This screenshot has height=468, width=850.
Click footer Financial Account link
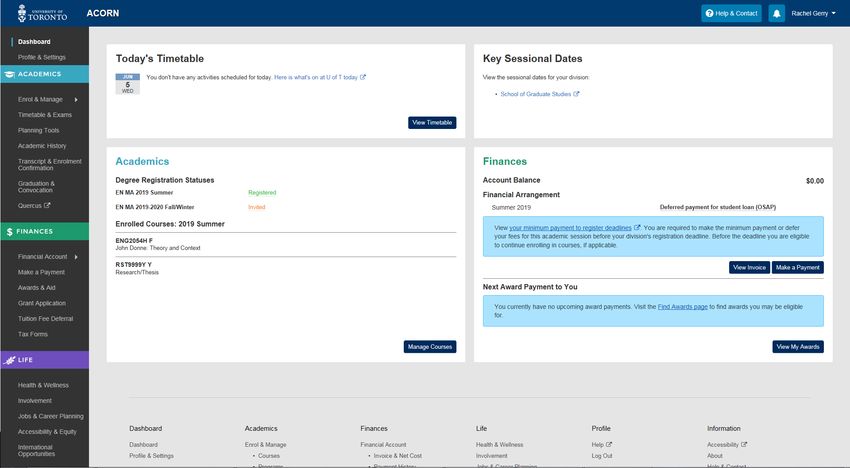(383, 445)
